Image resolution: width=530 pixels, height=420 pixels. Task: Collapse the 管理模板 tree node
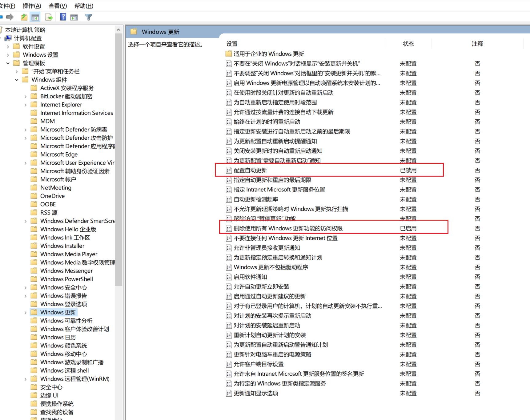pyautogui.click(x=8, y=63)
